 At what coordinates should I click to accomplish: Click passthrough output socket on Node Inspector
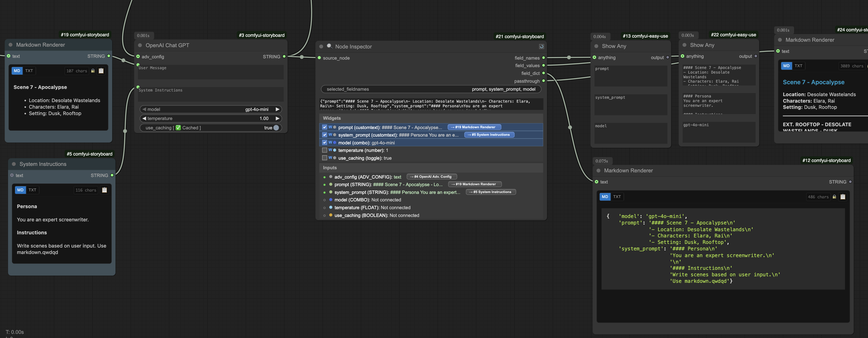[x=543, y=81]
